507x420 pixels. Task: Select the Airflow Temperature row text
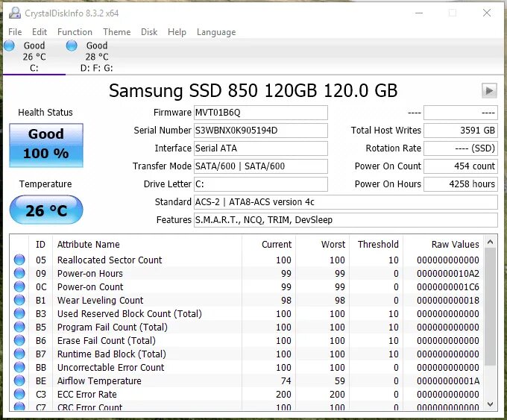click(x=99, y=381)
